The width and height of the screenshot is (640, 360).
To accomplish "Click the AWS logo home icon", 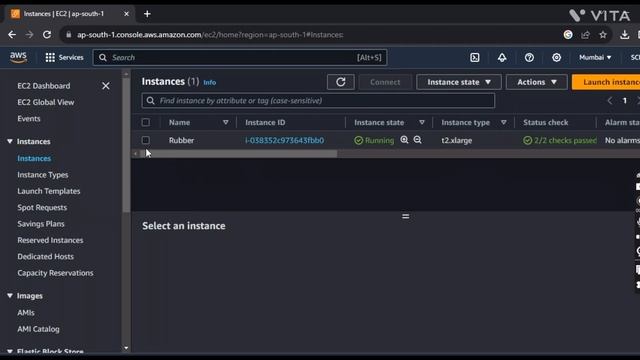I will point(18,58).
